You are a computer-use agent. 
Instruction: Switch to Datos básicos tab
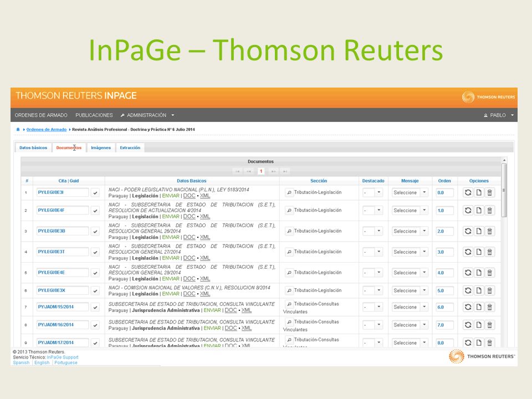click(33, 147)
